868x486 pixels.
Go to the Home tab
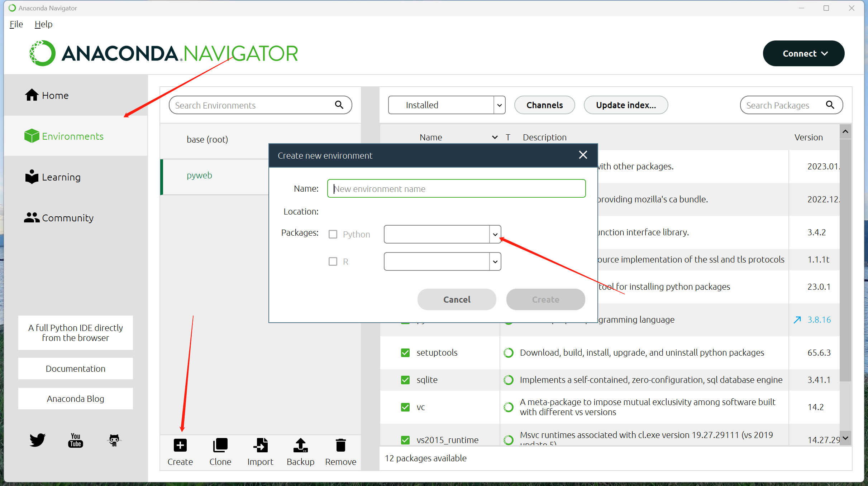(76, 95)
